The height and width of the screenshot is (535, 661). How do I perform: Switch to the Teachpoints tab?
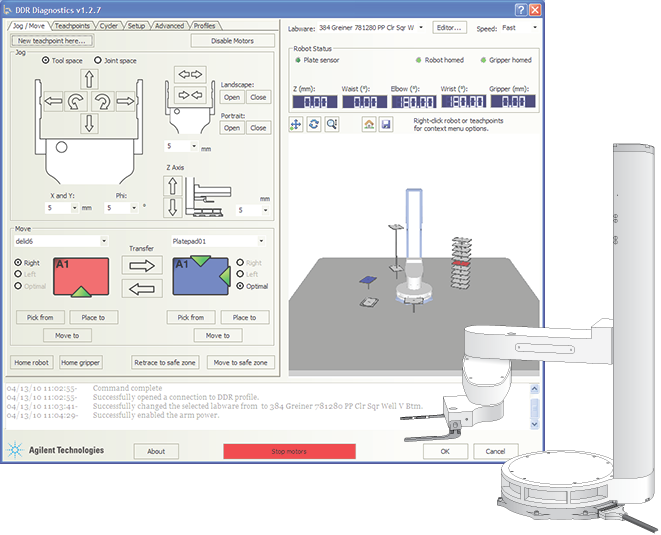click(x=72, y=26)
